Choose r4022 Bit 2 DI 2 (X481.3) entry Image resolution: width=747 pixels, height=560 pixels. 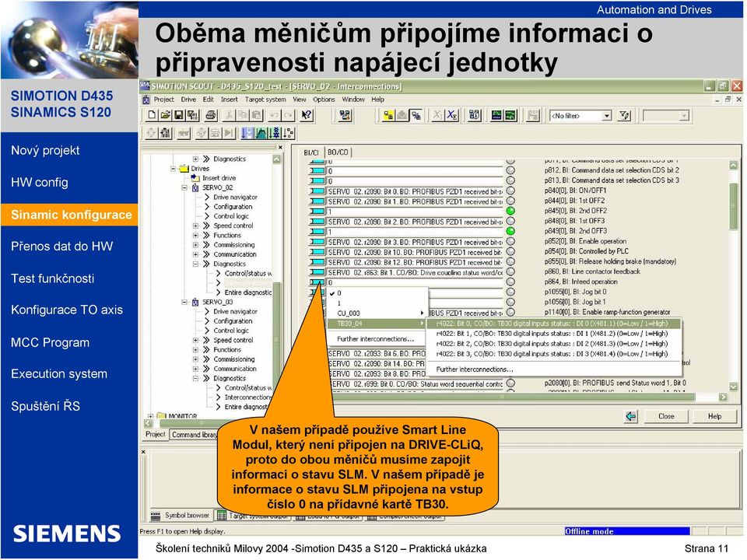tap(554, 344)
